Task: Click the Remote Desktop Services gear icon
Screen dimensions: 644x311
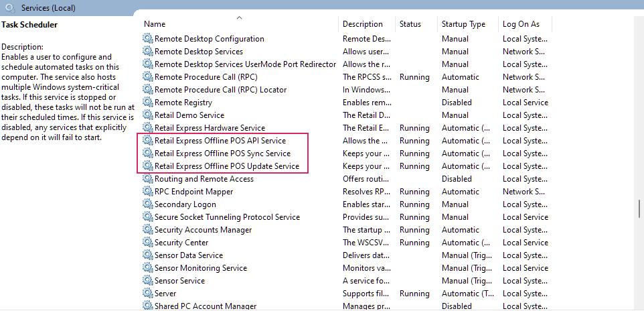Action: pos(147,52)
